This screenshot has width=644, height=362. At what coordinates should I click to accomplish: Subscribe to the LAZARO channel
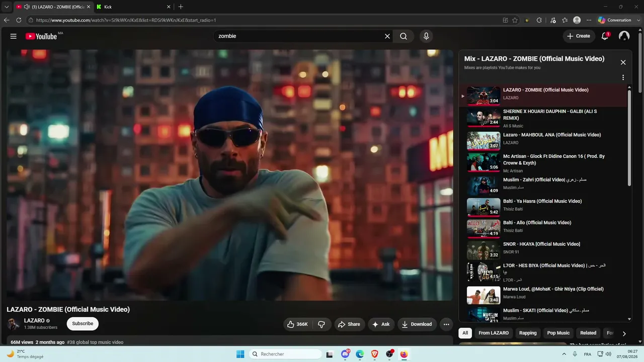(x=83, y=324)
